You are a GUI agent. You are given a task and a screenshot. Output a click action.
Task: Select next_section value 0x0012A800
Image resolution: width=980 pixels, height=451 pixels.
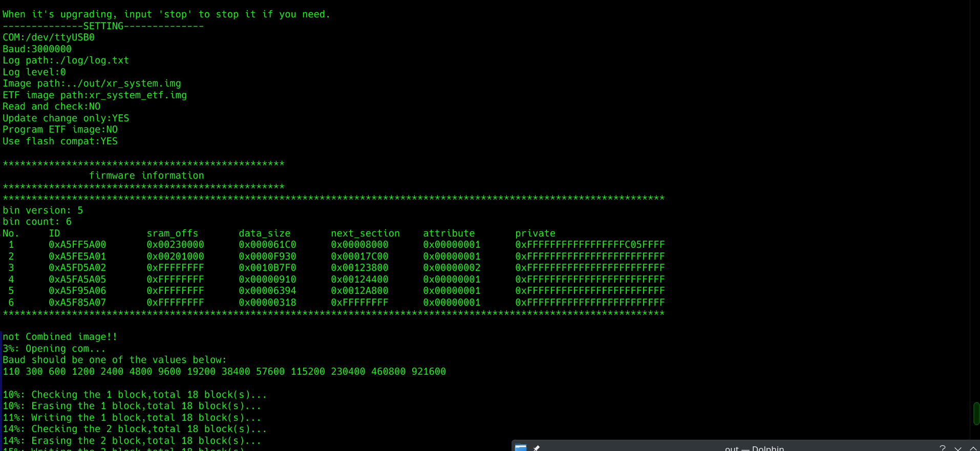click(359, 291)
